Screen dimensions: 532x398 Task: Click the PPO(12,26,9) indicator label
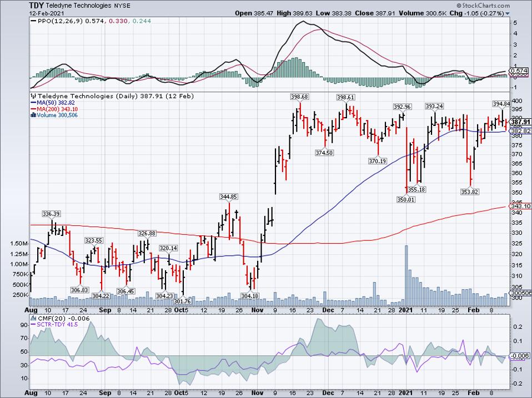coord(60,21)
